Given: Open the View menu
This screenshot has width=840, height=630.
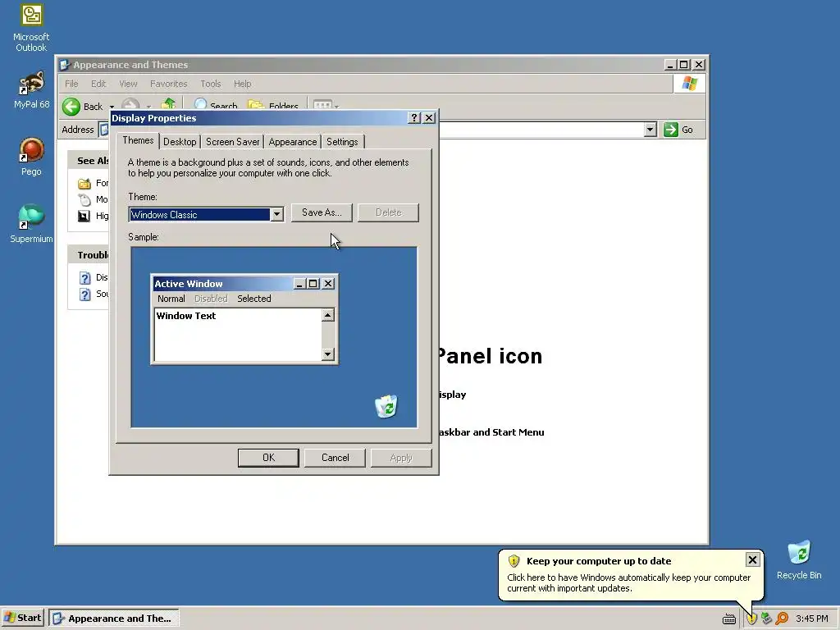Looking at the screenshot, I should [128, 84].
